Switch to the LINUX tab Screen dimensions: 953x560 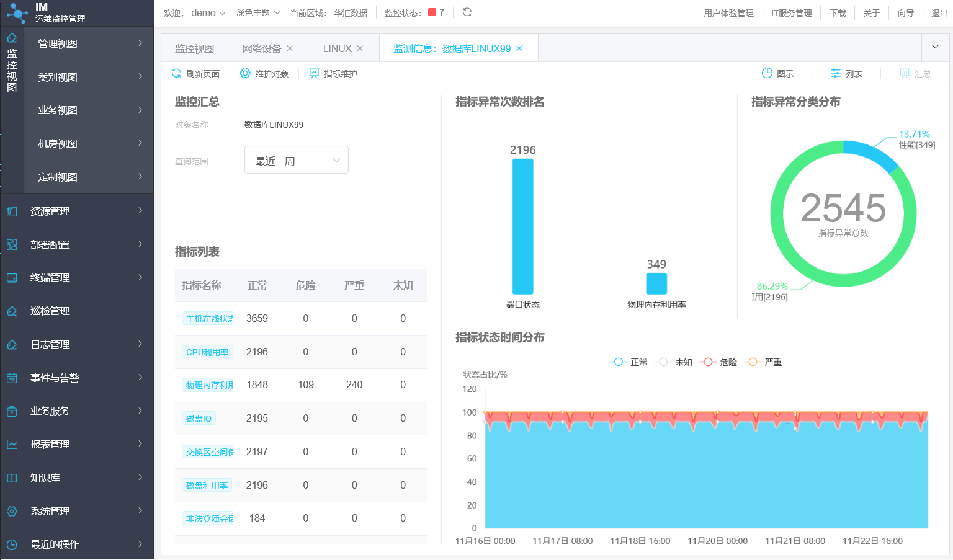pos(337,47)
